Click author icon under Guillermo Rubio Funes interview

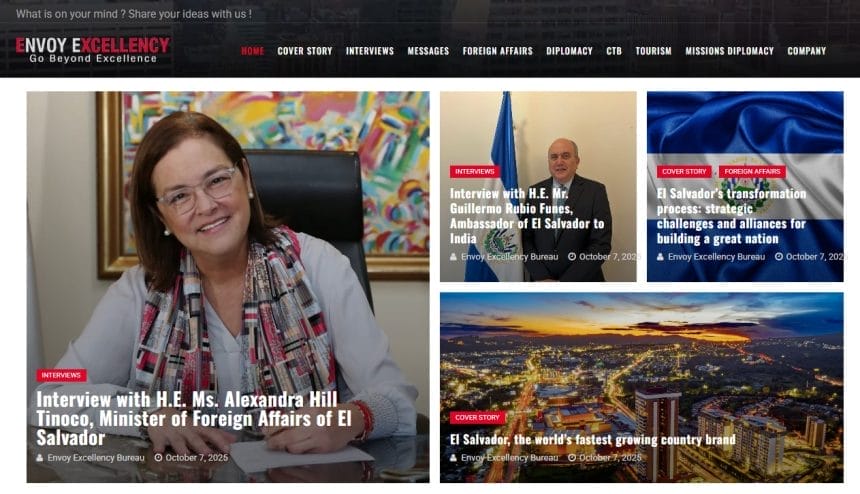click(x=454, y=257)
